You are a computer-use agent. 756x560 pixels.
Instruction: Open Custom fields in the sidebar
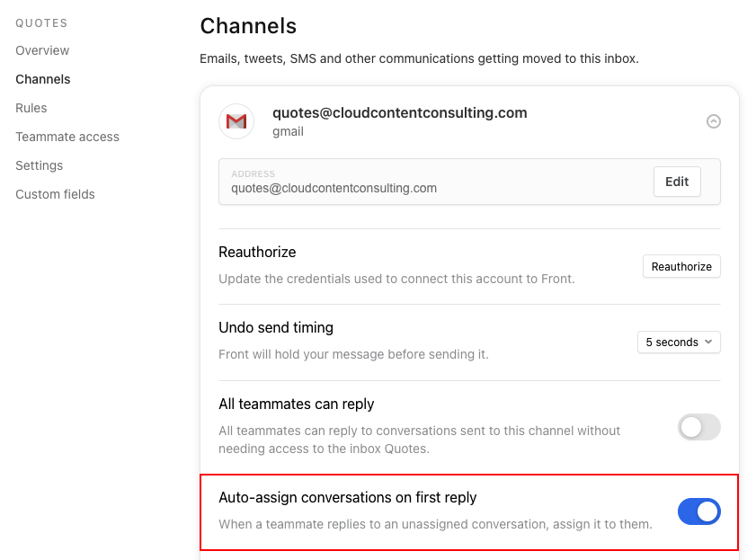pyautogui.click(x=55, y=194)
